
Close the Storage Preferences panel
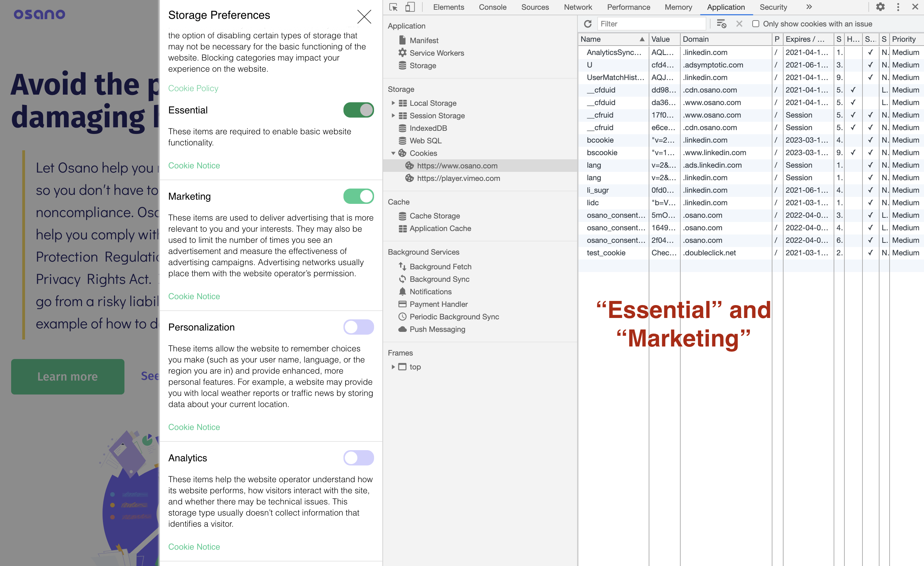tap(364, 17)
